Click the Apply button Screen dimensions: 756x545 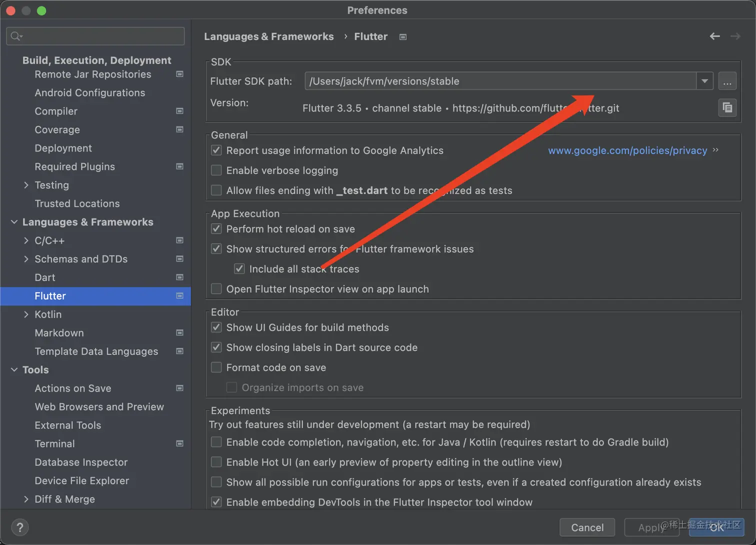[652, 527]
